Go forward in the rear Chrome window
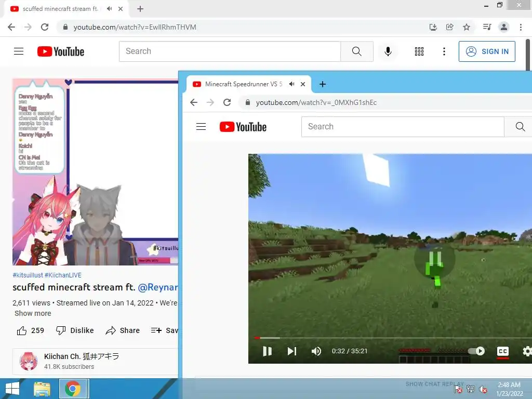Image resolution: width=532 pixels, height=399 pixels. (28, 27)
